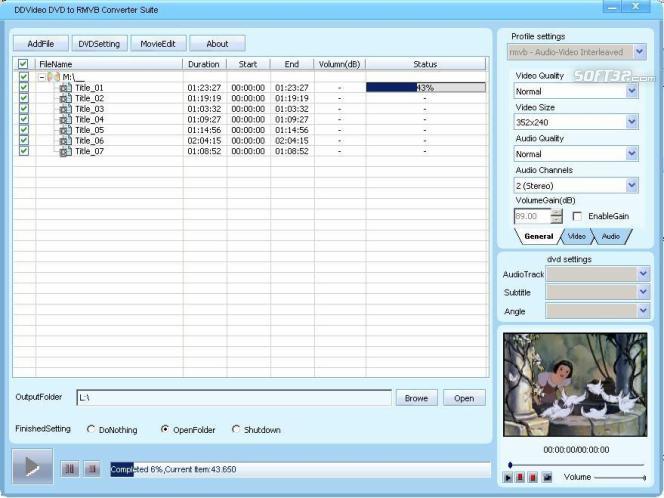664x498 pixels.
Task: Toggle the select-all checkbox in the header
Action: [x=23, y=64]
